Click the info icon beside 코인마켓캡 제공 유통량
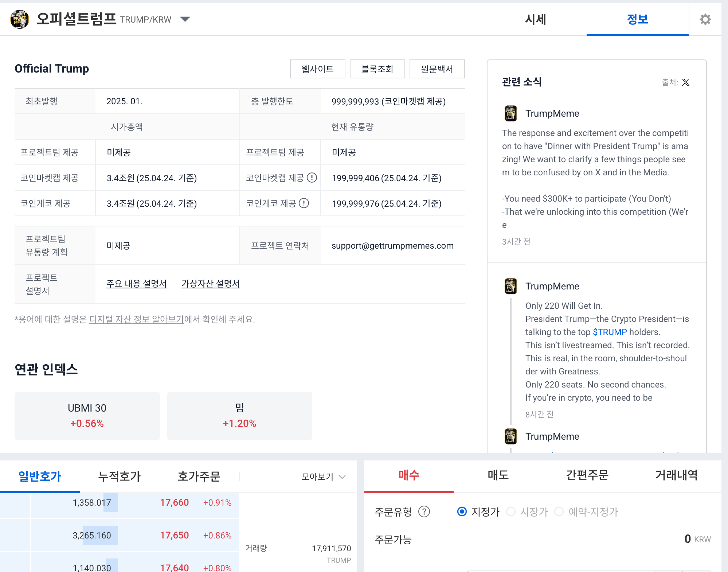 tap(312, 178)
